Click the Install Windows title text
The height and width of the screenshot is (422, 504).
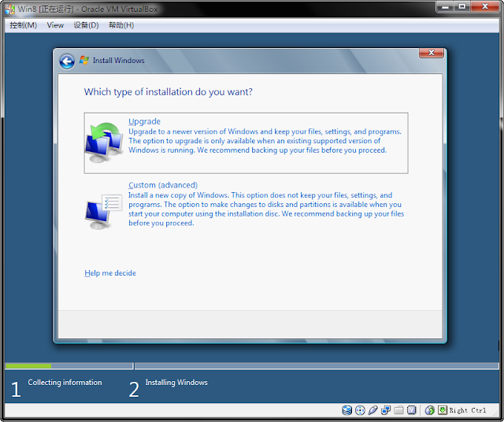pyautogui.click(x=119, y=61)
